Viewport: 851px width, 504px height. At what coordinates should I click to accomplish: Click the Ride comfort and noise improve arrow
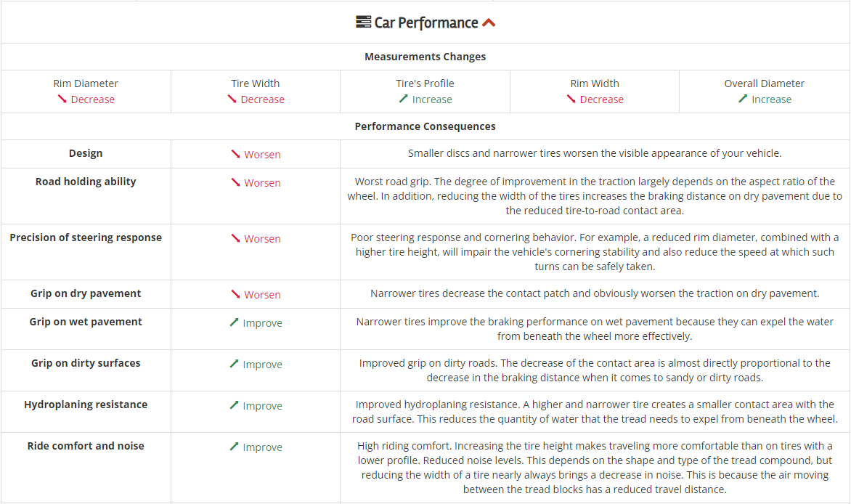pyautogui.click(x=235, y=447)
